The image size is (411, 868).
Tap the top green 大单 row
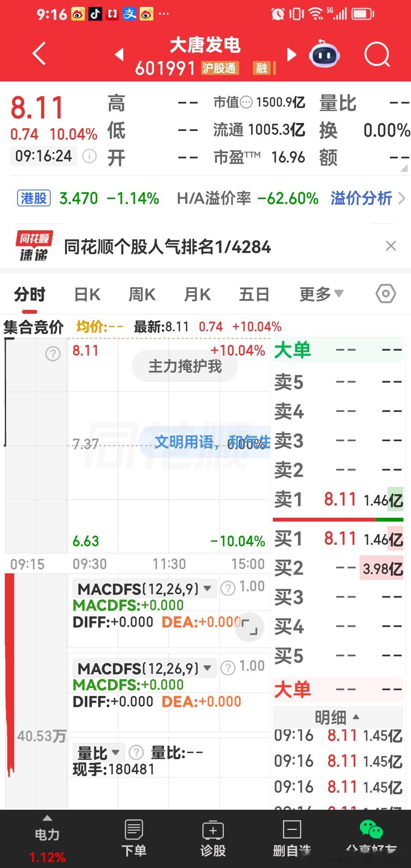(x=338, y=349)
